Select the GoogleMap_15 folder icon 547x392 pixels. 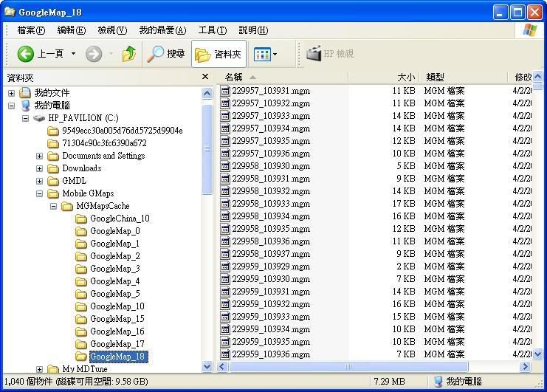pos(81,319)
